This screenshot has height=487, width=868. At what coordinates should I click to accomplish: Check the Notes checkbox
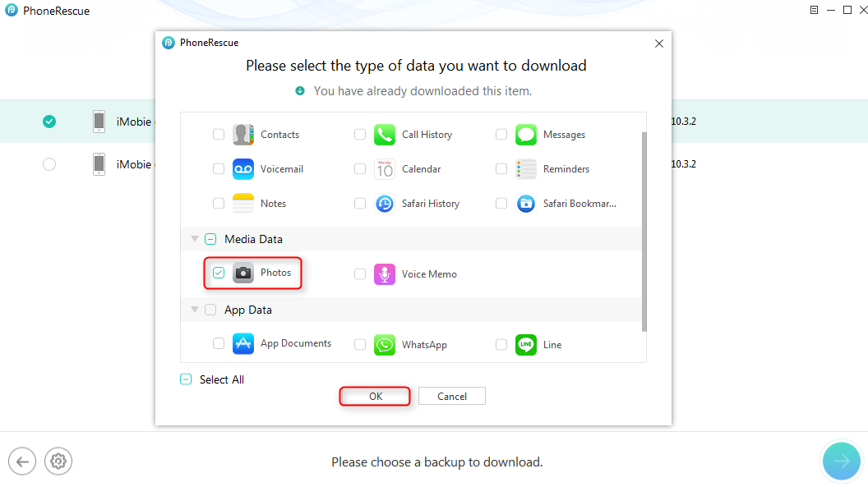(x=219, y=204)
